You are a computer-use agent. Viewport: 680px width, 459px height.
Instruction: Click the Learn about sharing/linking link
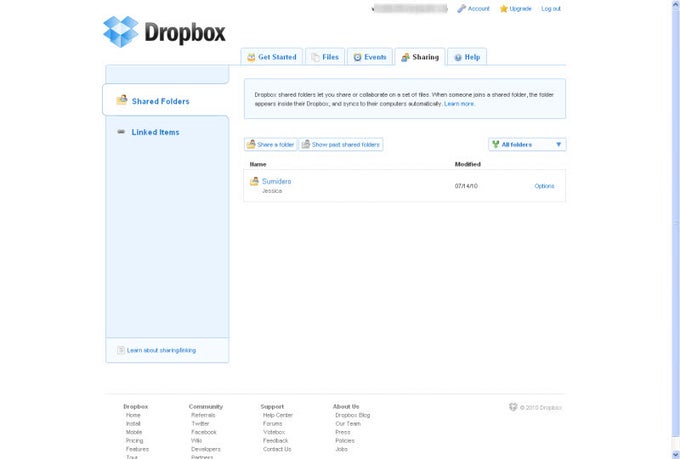pyautogui.click(x=161, y=350)
